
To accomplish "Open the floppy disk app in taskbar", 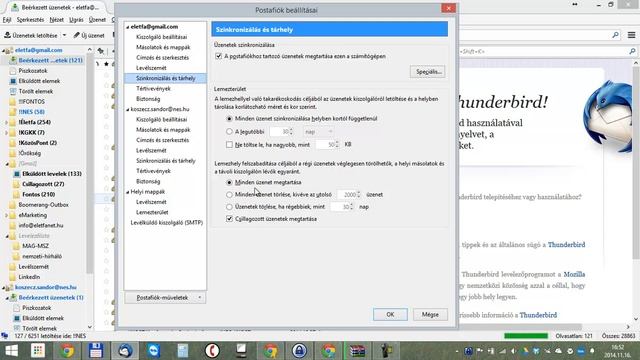I will point(96,351).
